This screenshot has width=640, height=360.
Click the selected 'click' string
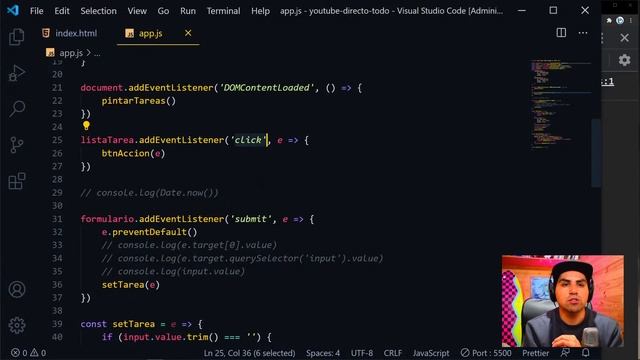(248, 140)
